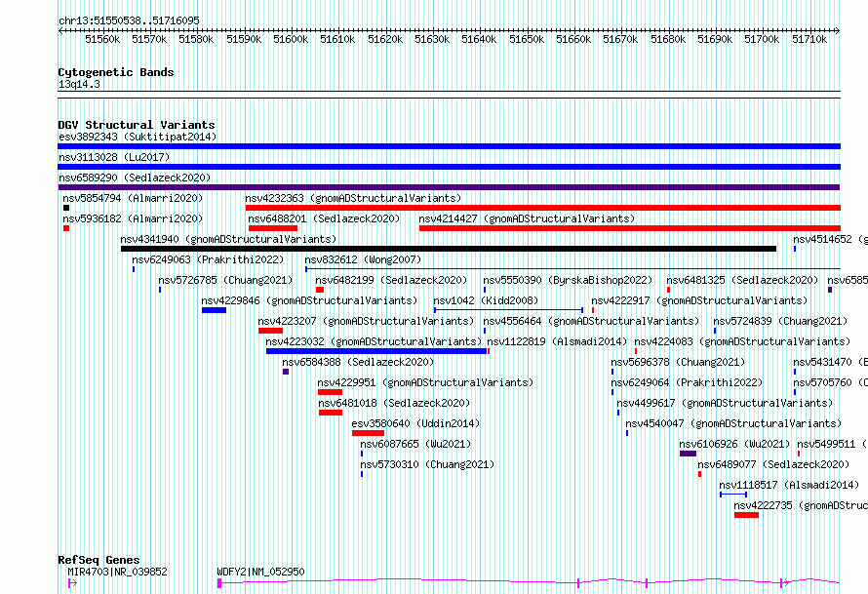Select the nsv4232363 gnomAD red variant bar
Viewport: 868px width, 594px height.
[x=543, y=208]
